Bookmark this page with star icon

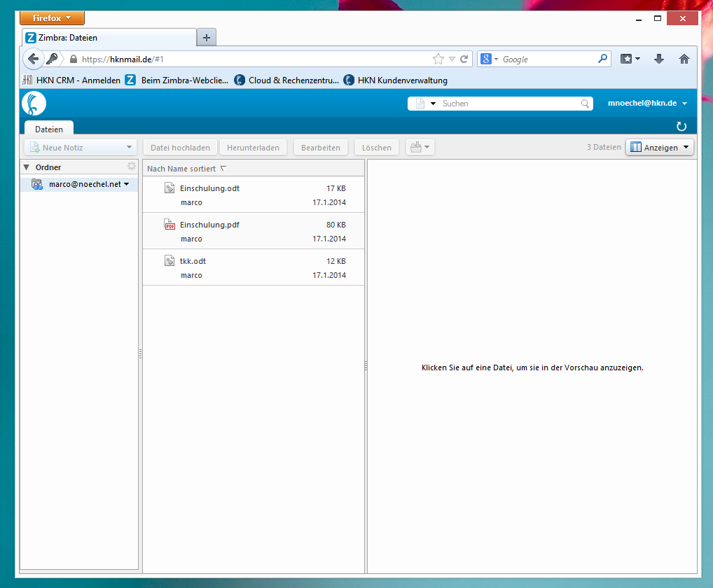coord(438,59)
